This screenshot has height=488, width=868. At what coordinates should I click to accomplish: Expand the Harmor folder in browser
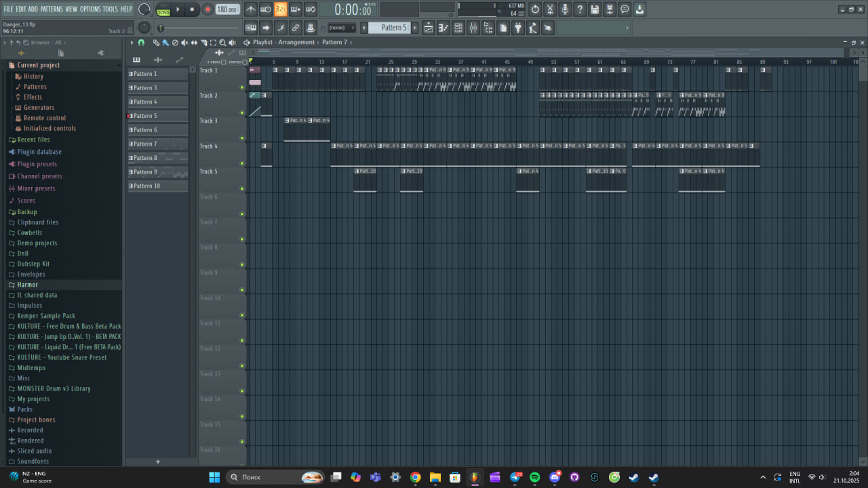pos(23,285)
